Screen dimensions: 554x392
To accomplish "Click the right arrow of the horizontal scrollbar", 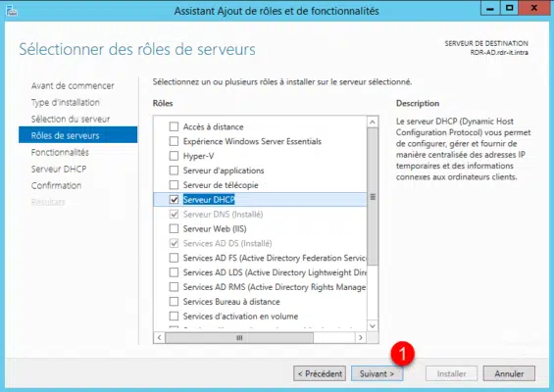I will pos(361,338).
